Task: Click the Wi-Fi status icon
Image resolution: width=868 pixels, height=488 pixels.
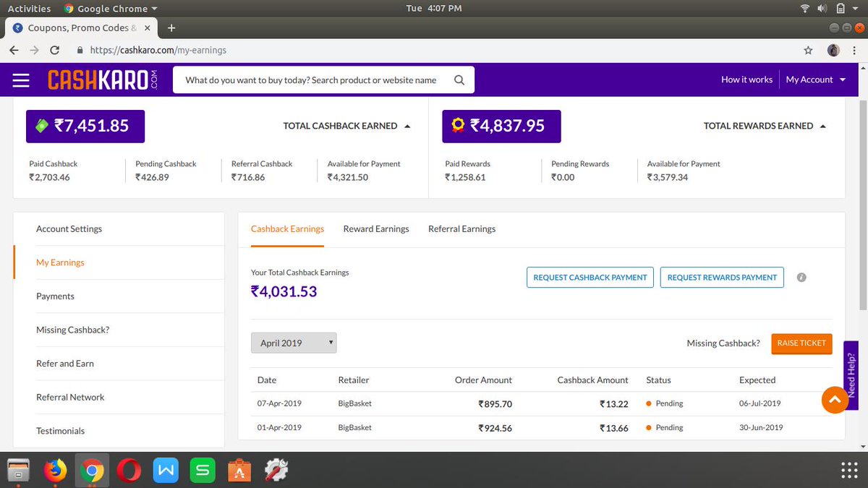Action: (x=805, y=8)
